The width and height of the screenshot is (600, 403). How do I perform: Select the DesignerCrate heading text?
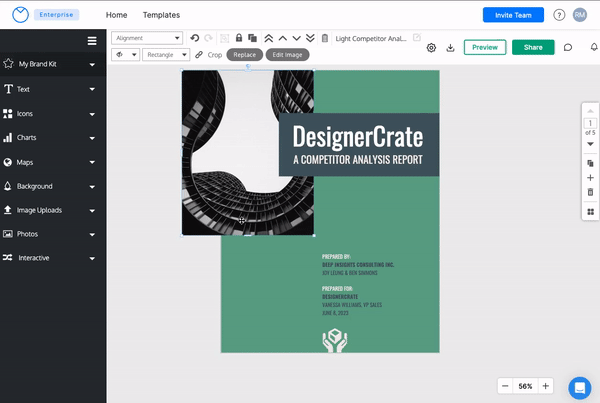click(358, 137)
